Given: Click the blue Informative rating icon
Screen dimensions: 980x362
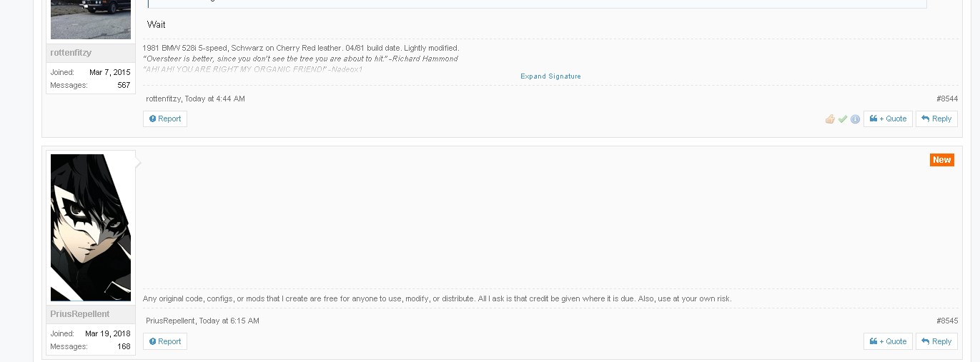Looking at the screenshot, I should click(x=855, y=119).
